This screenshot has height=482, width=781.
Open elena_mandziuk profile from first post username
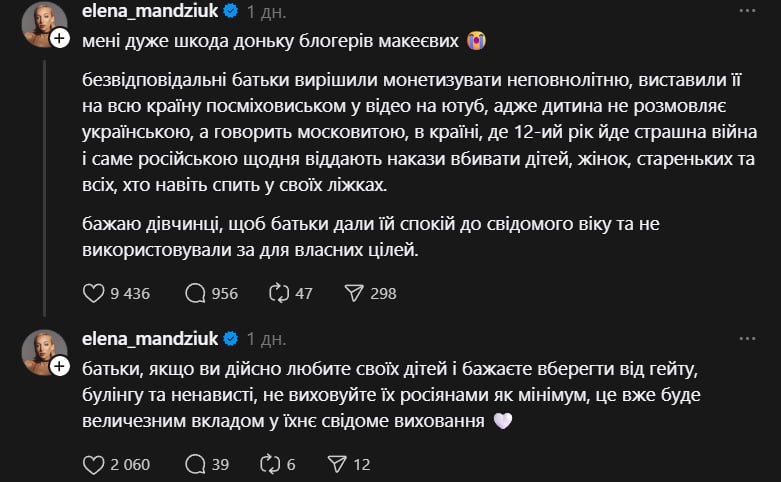pos(149,13)
